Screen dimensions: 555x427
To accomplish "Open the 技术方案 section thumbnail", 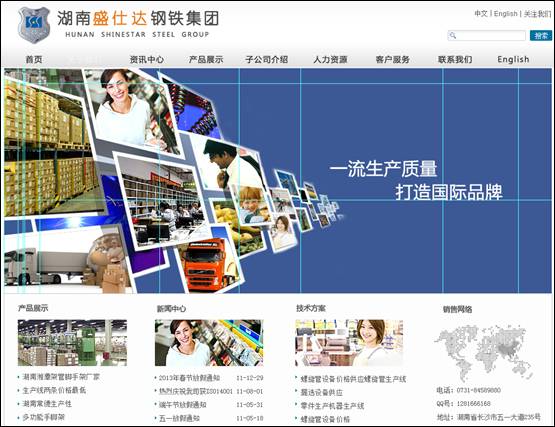I will (x=349, y=343).
